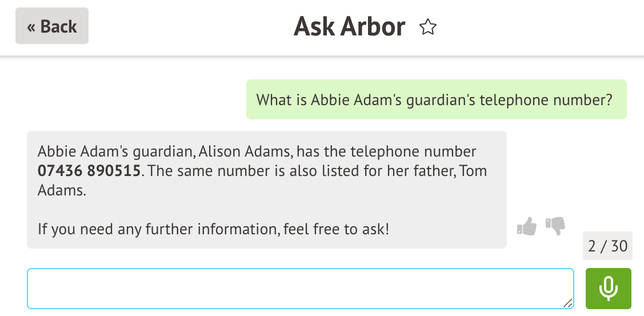
Task: Give the response a thumbs up
Action: [527, 226]
